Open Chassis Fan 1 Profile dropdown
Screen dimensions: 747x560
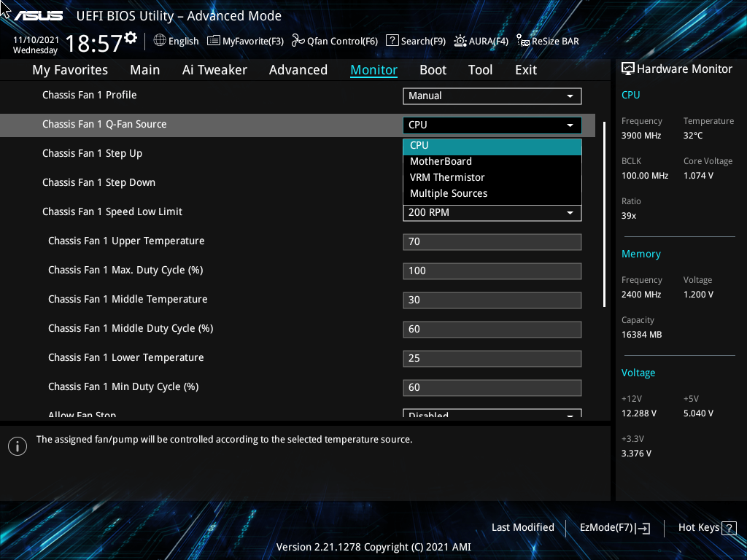[x=492, y=96]
